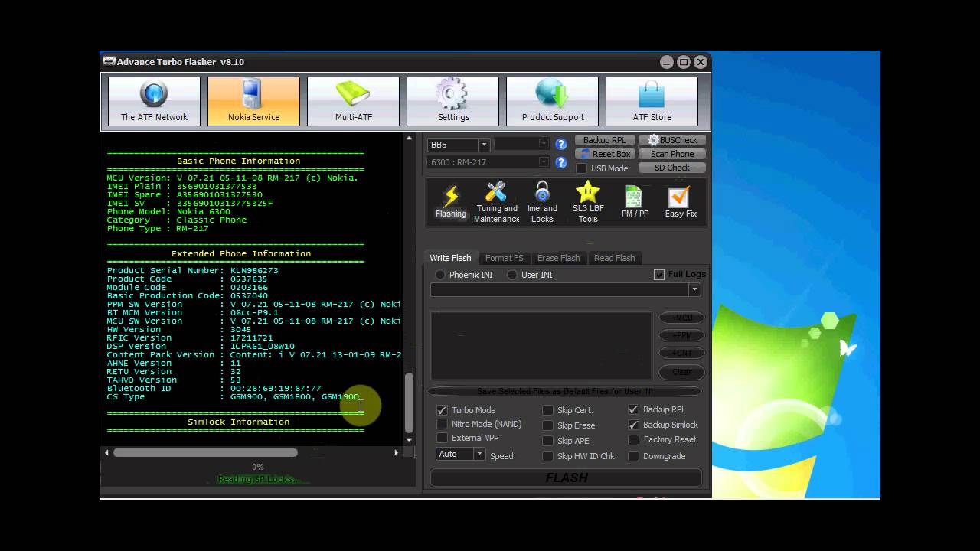This screenshot has height=551, width=980.
Task: Toggle Backup RPL checkbox in flash options
Action: 633,409
